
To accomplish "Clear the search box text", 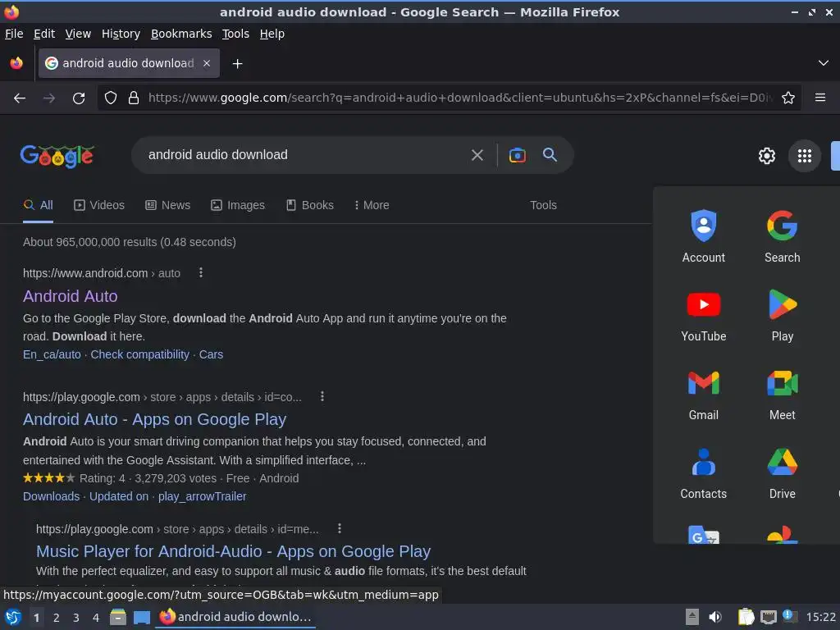I will [477, 155].
